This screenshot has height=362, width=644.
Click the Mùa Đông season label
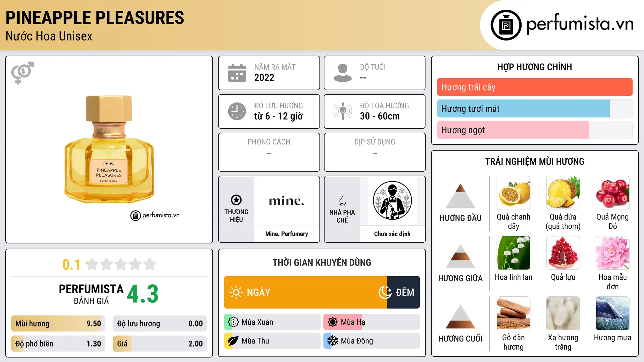pyautogui.click(x=357, y=341)
